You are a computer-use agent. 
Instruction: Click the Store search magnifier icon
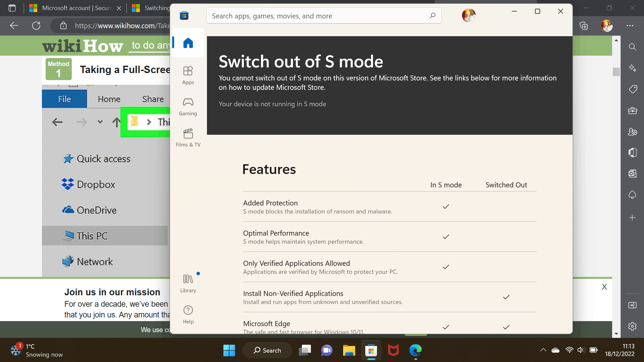point(433,15)
